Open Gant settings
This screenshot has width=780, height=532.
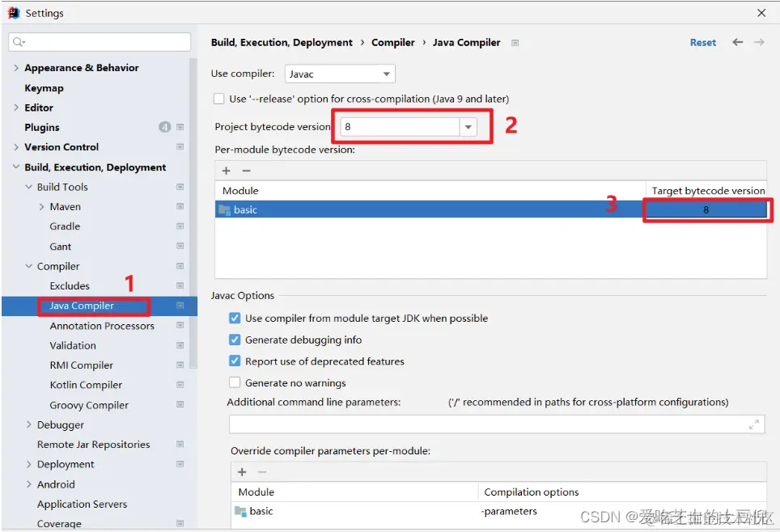click(60, 247)
